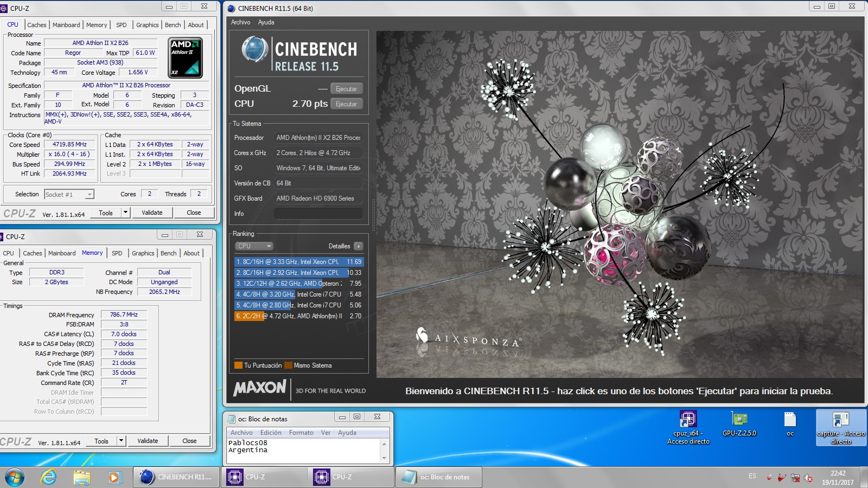Switch to CINEBENCH R11 taskbar button
Screen dimensions: 868x488
point(176,477)
